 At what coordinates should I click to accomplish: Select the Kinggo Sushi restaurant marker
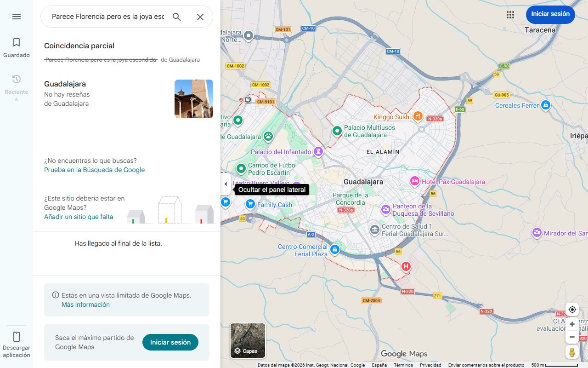point(418,116)
